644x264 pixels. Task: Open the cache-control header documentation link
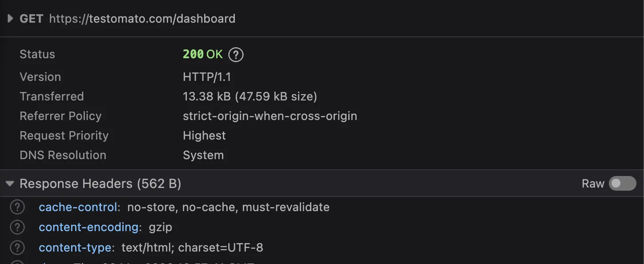pos(78,207)
